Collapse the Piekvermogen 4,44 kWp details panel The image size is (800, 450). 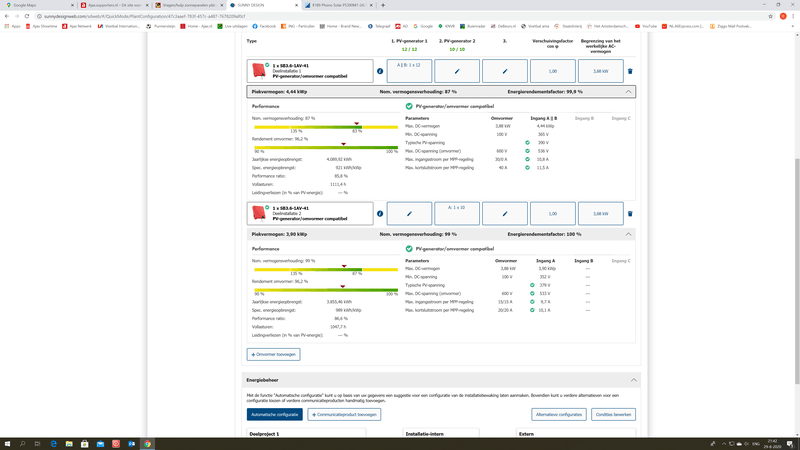(628, 92)
